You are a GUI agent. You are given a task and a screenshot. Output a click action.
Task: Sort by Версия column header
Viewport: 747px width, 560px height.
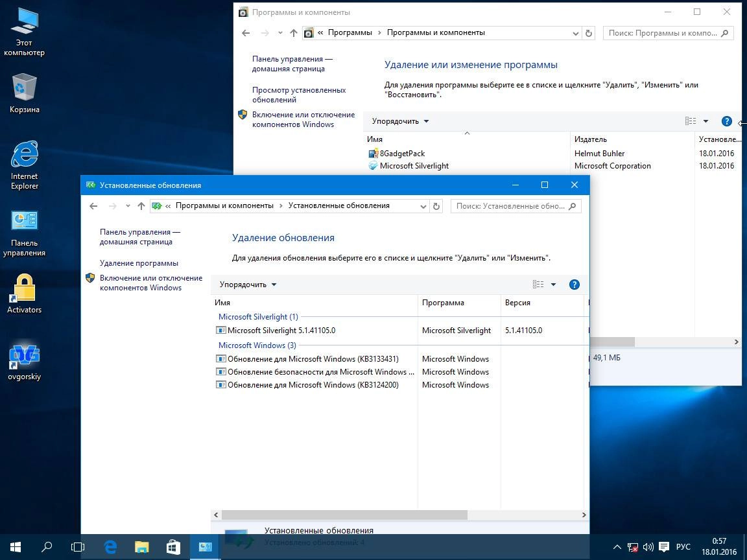click(542, 303)
